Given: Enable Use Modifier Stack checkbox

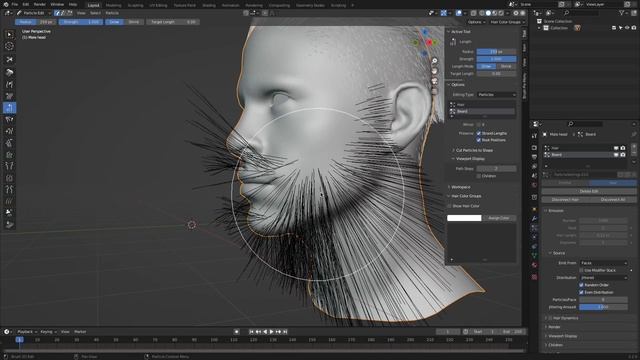Looking at the screenshot, I should pos(581,270).
